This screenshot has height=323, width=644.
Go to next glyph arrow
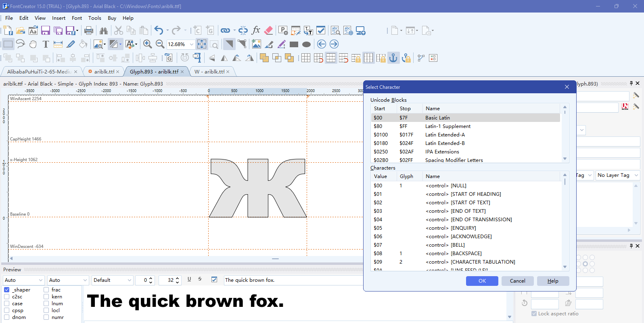coord(334,44)
